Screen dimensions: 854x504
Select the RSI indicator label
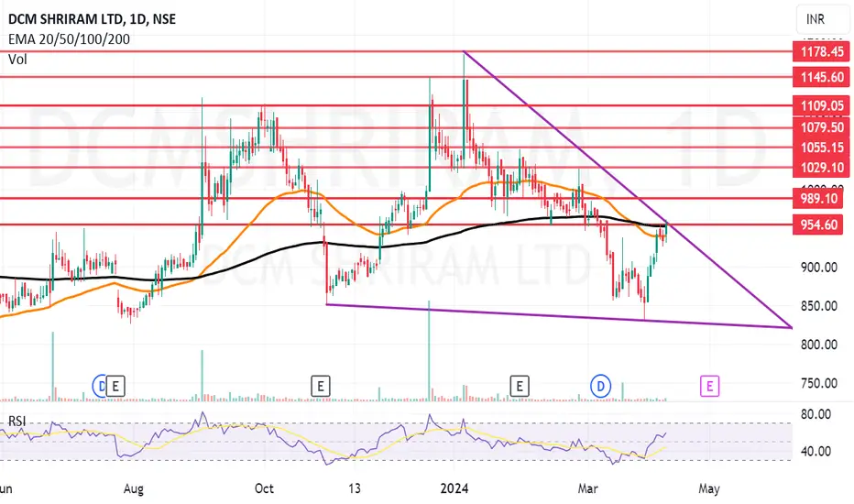16,421
